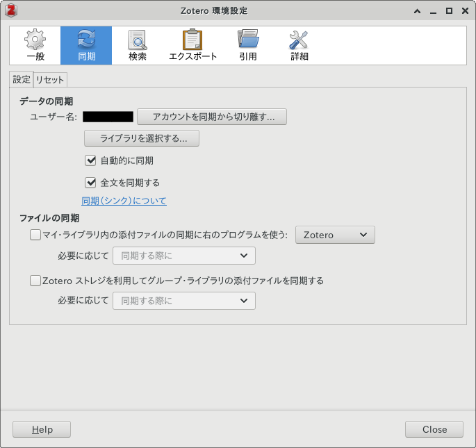This screenshot has width=476, height=448.
Task: Toggle the 自動的に同期 checkbox
Action: [x=90, y=160]
